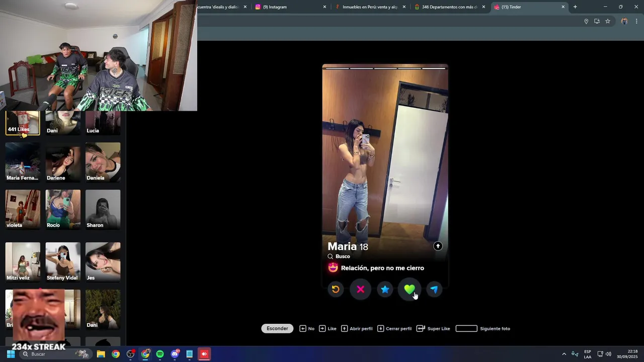Open Discord from the taskbar

click(175, 354)
